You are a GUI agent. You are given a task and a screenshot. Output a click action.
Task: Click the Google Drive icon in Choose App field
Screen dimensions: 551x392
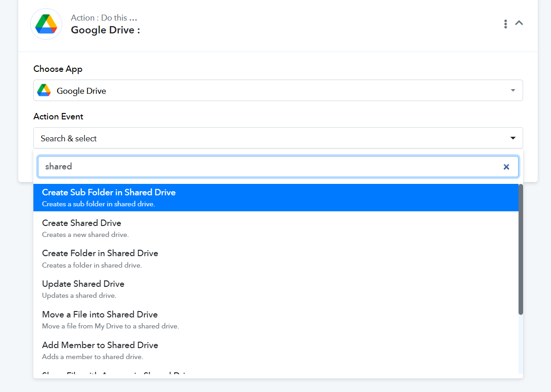click(44, 91)
